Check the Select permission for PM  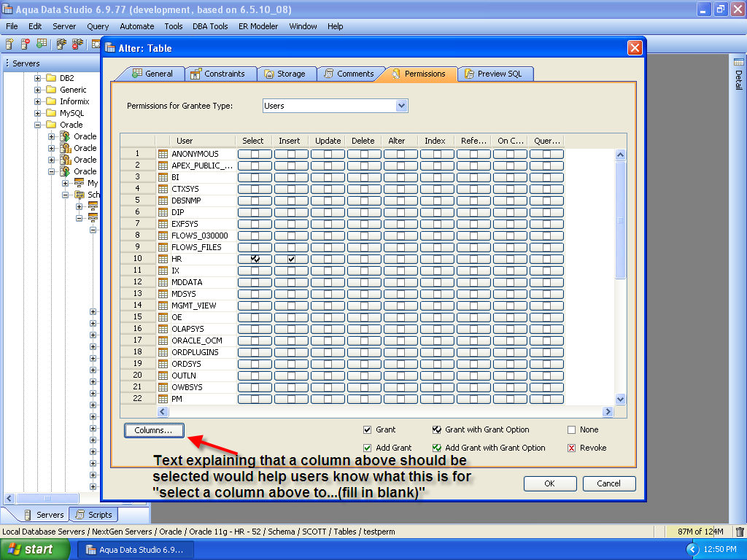pyautogui.click(x=255, y=399)
